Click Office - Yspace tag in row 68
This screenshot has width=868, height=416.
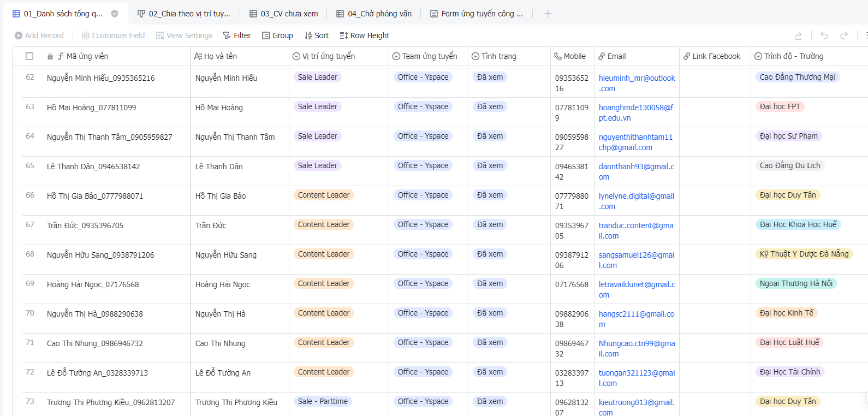423,254
